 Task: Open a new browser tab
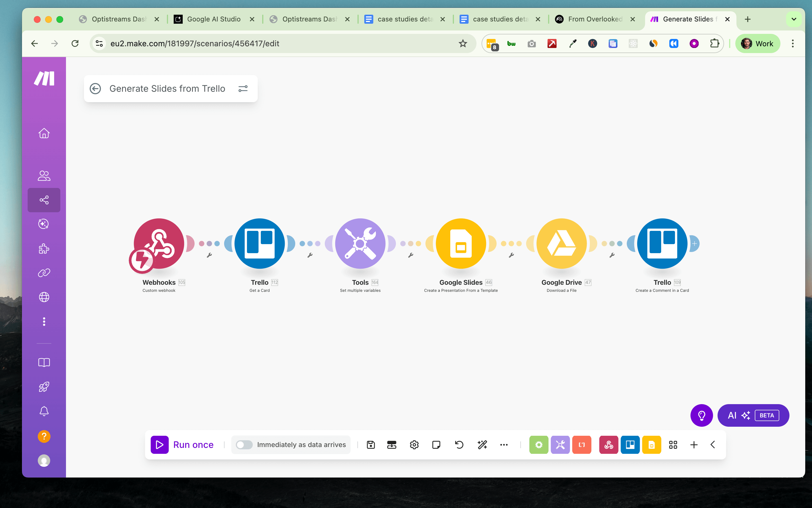(x=748, y=19)
